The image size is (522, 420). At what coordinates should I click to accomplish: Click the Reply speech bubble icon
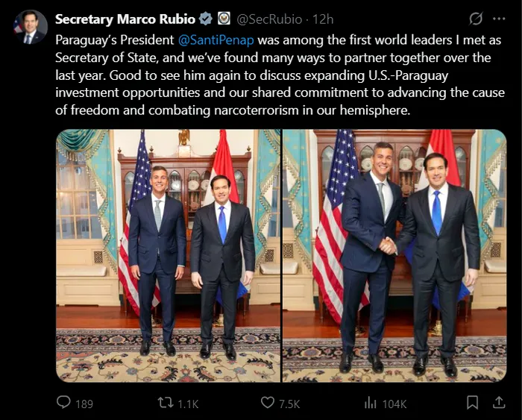pyautogui.click(x=64, y=403)
